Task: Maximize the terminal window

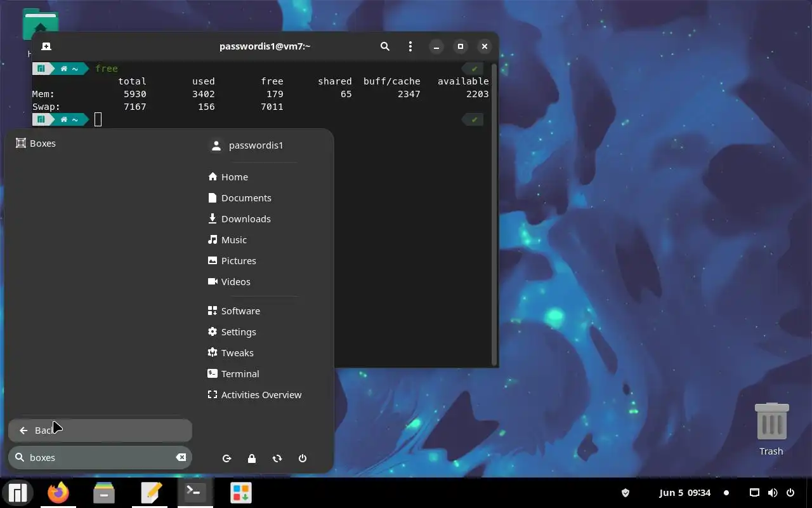Action: click(x=461, y=46)
